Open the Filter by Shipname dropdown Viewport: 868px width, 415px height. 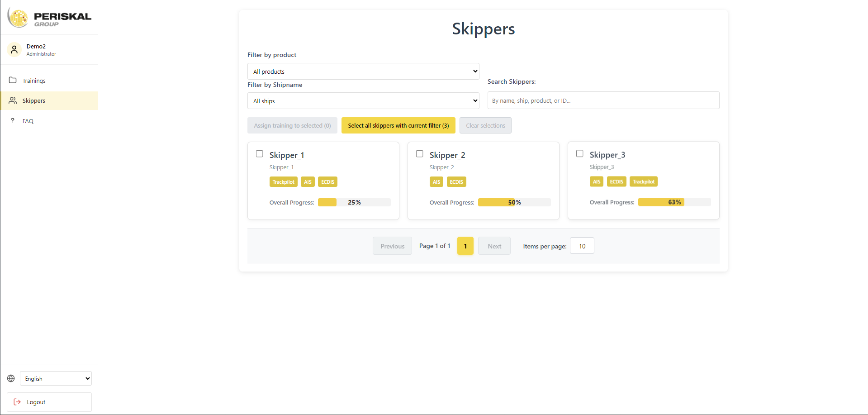coord(363,101)
